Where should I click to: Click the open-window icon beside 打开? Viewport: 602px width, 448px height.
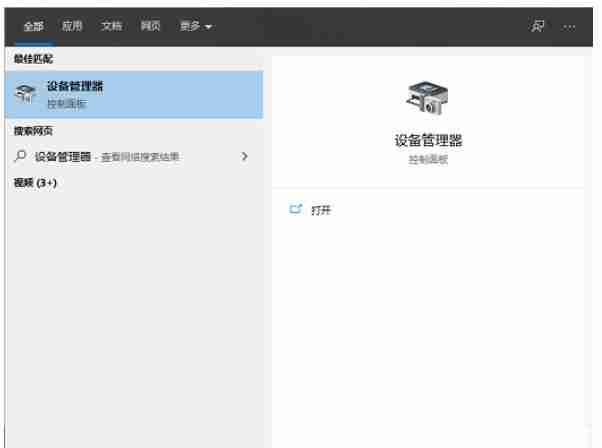click(295, 209)
